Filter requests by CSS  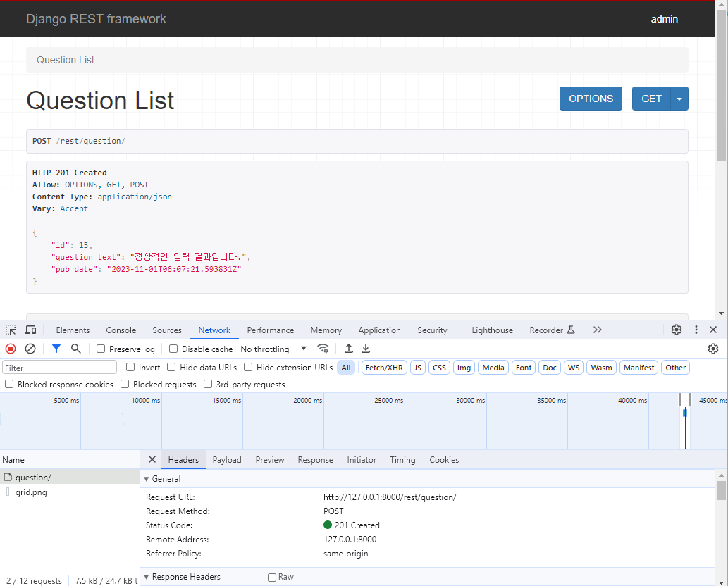(439, 368)
